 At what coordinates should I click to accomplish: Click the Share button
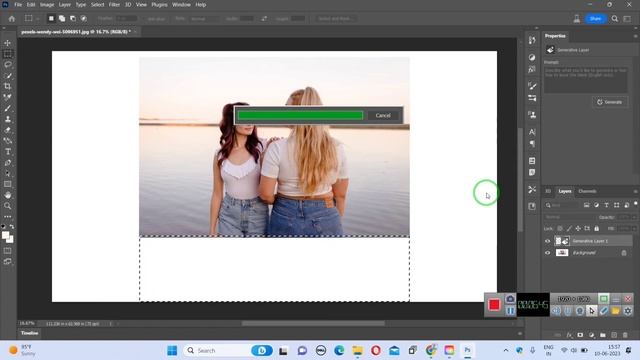point(595,19)
